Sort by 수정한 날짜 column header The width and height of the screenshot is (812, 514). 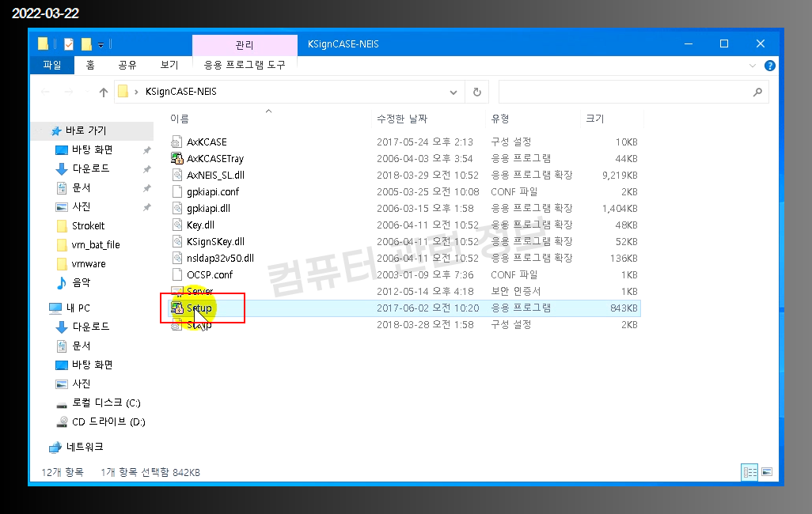coord(402,119)
